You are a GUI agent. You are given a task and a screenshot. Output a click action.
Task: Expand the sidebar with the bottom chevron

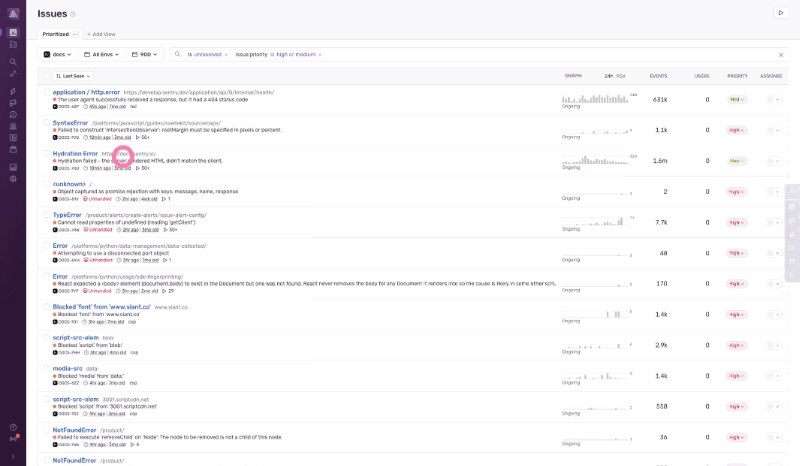click(13, 456)
